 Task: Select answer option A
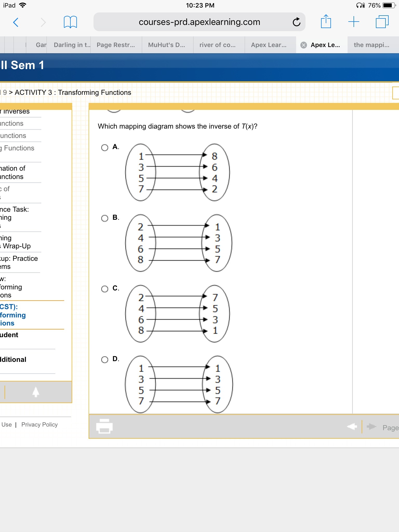coord(105,148)
